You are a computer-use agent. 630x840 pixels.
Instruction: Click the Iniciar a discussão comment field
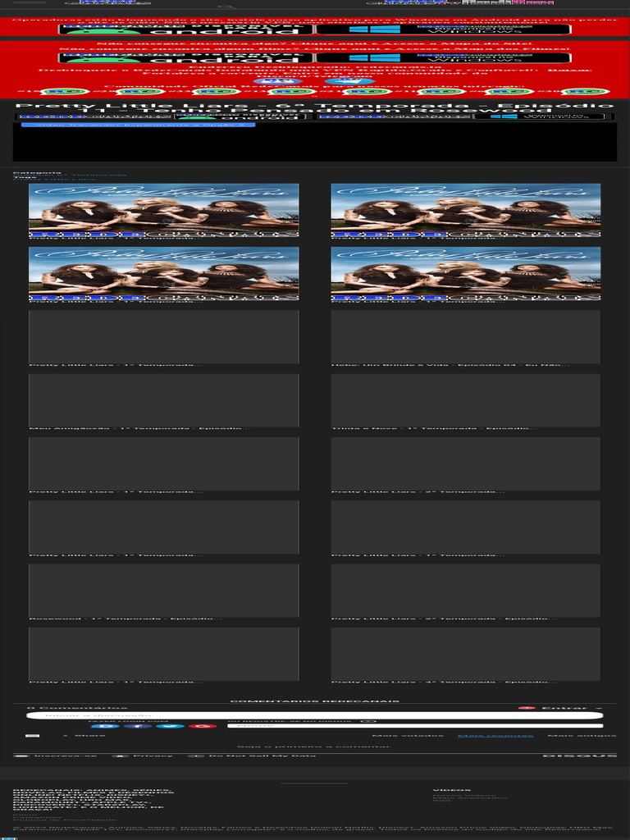click(x=315, y=715)
